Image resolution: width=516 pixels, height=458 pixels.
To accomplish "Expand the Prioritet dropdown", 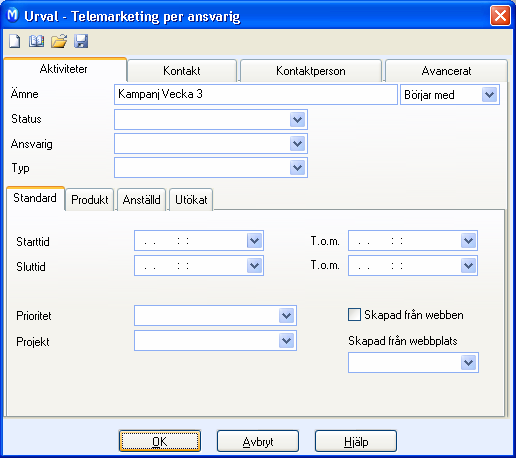I will pyautogui.click(x=286, y=315).
